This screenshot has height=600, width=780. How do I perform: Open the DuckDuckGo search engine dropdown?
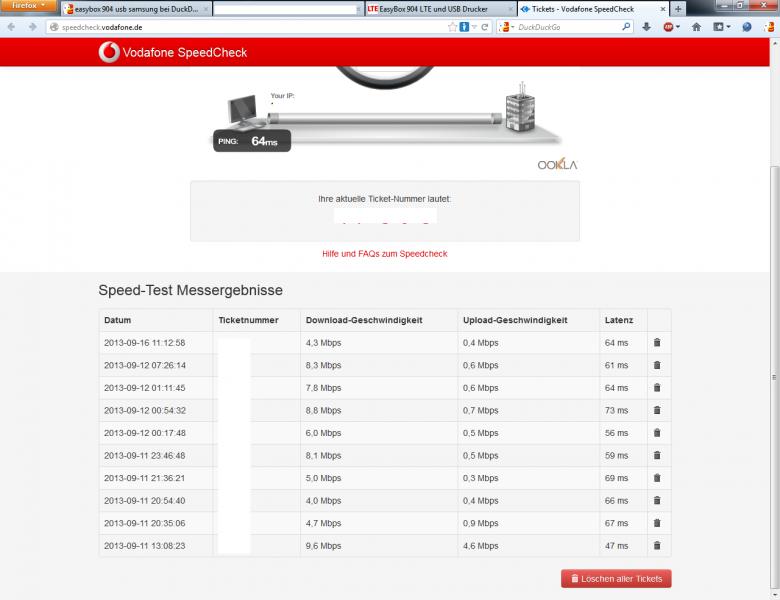pyautogui.click(x=507, y=27)
